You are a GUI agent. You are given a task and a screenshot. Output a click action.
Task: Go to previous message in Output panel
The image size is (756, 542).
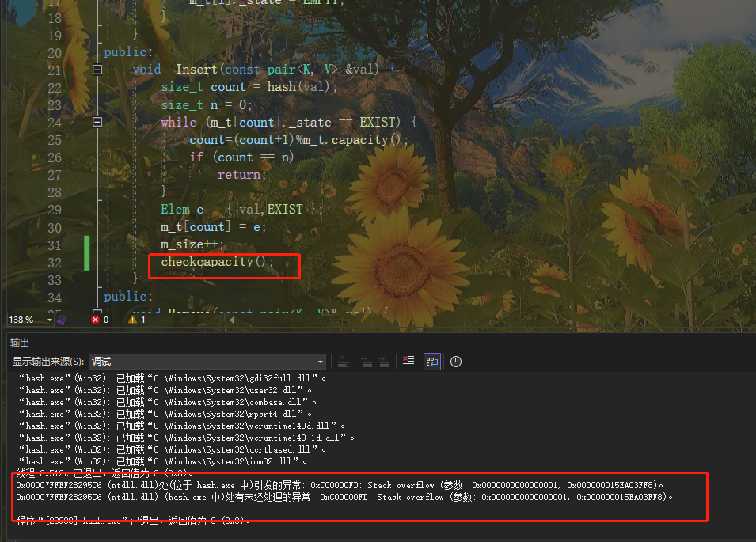(x=367, y=362)
